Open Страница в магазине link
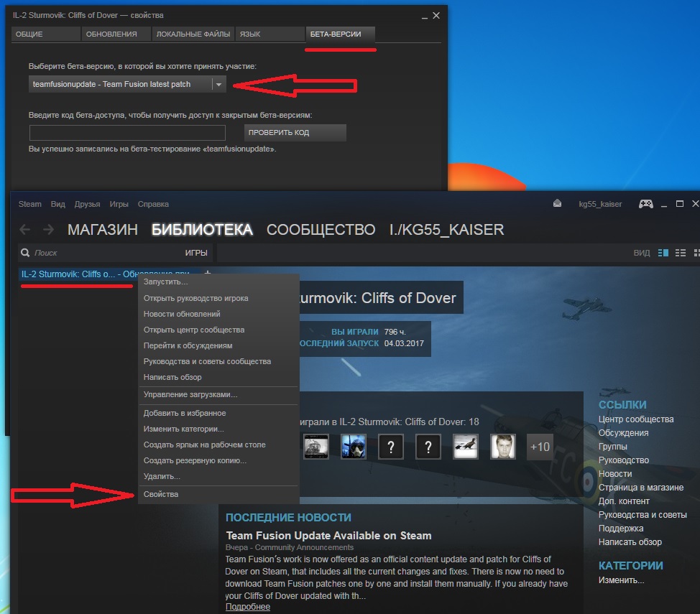Screen dimensions: 700x614 pyautogui.click(x=640, y=488)
